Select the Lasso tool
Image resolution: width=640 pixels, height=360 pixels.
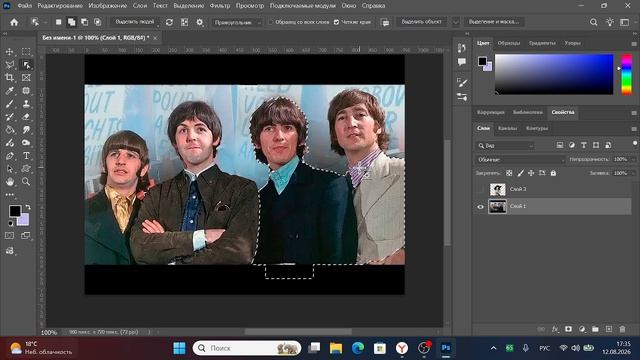[x=9, y=65]
